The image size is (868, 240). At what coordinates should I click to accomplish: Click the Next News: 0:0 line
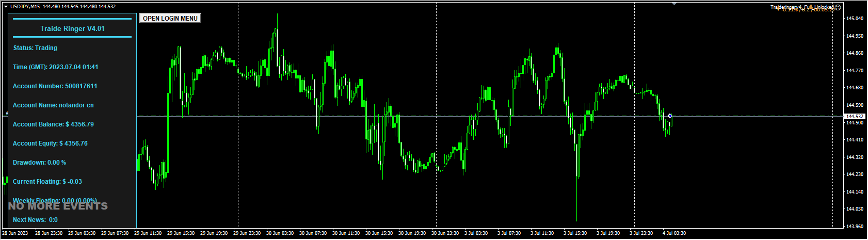(x=35, y=220)
